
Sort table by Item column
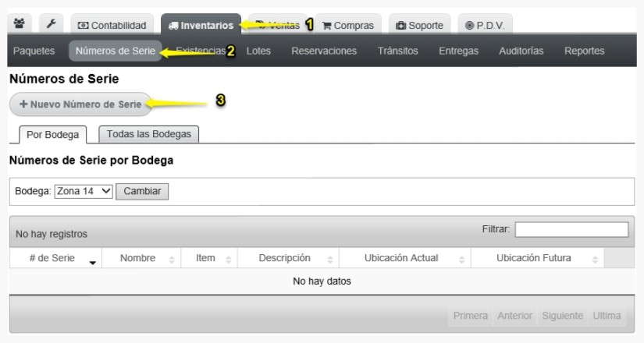(x=209, y=258)
